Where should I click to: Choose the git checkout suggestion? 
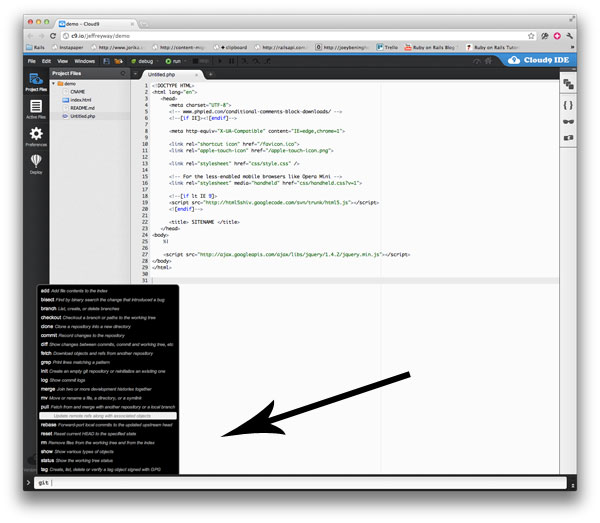point(108,318)
